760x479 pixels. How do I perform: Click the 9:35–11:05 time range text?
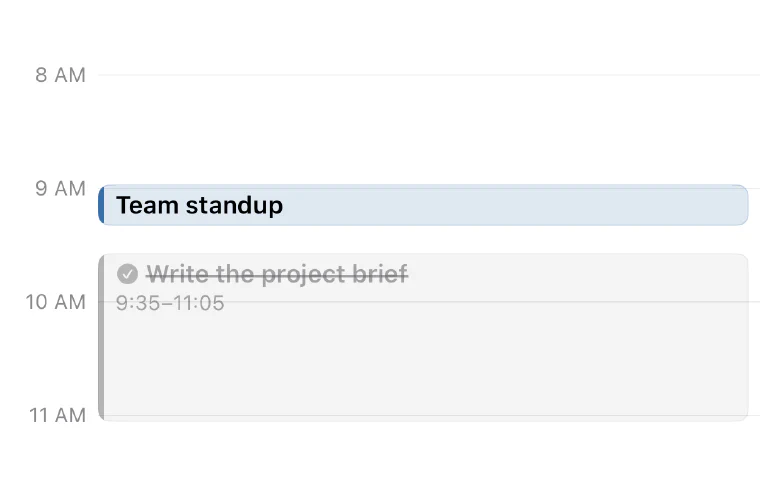point(170,303)
